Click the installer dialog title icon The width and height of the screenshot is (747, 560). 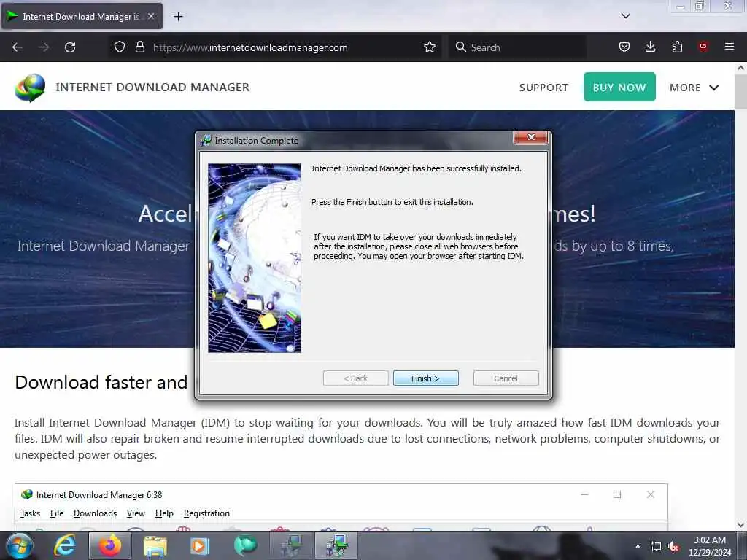(206, 141)
